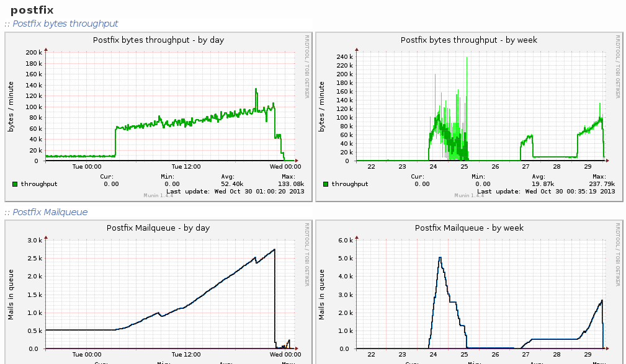Click green throughput legend swatch in daily graph
Screen dimensions: 626x364
coord(15,184)
